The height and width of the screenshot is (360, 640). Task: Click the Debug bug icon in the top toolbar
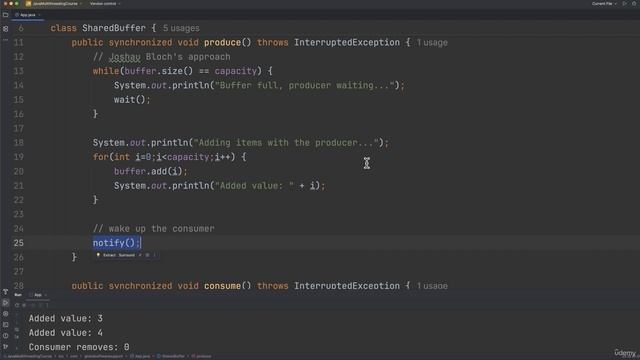[x=634, y=4]
